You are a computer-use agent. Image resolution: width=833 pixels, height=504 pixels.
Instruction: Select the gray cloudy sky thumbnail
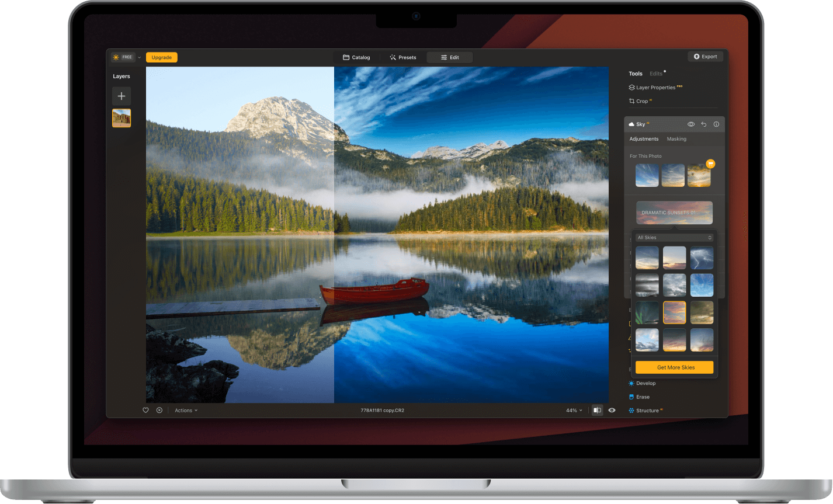(x=675, y=285)
